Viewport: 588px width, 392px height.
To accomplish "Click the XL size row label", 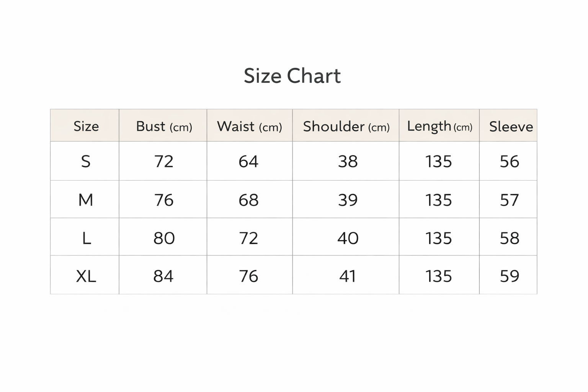I will [86, 276].
